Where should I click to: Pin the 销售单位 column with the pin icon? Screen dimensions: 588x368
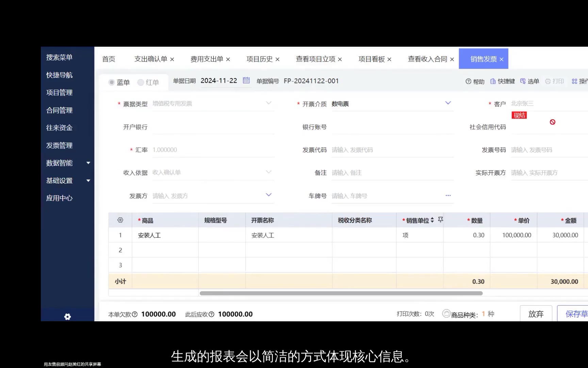click(x=440, y=220)
